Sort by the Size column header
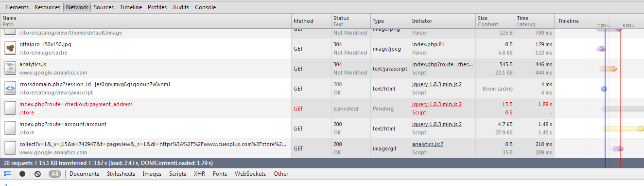Screen dimensions: 644x186 coord(495,21)
